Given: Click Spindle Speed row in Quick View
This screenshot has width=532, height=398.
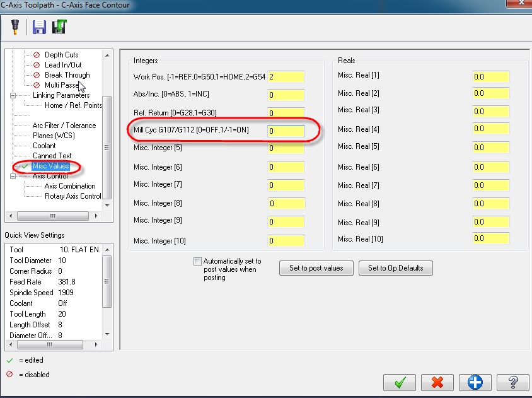Looking at the screenshot, I should pyautogui.click(x=42, y=293).
